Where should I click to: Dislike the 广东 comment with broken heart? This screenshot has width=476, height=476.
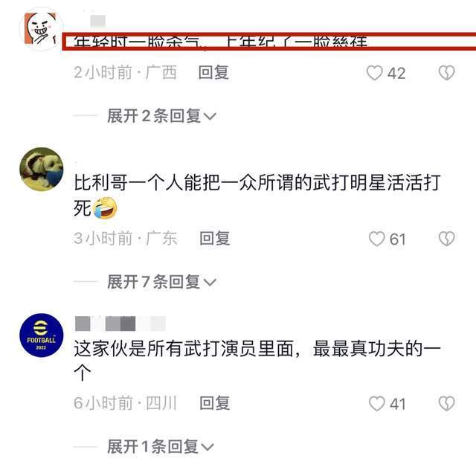tap(446, 239)
